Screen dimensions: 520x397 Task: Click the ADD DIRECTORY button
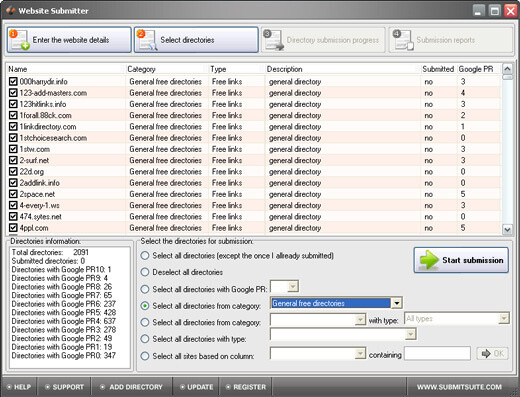click(x=132, y=387)
